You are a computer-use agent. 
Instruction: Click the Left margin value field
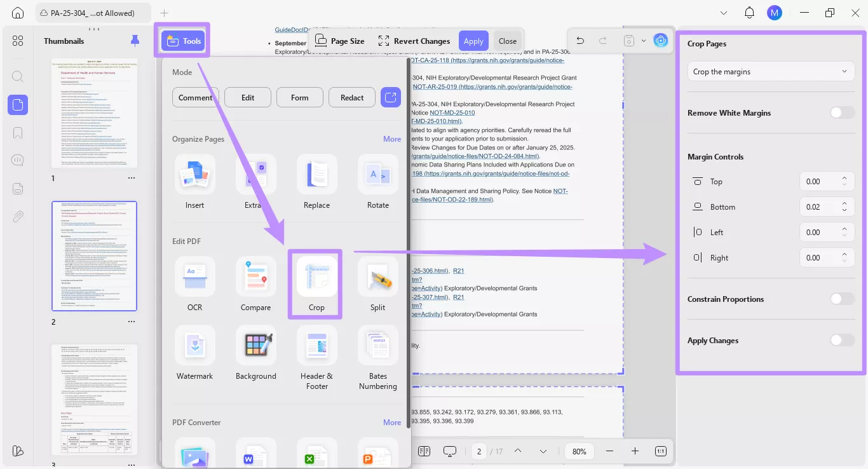point(827,232)
